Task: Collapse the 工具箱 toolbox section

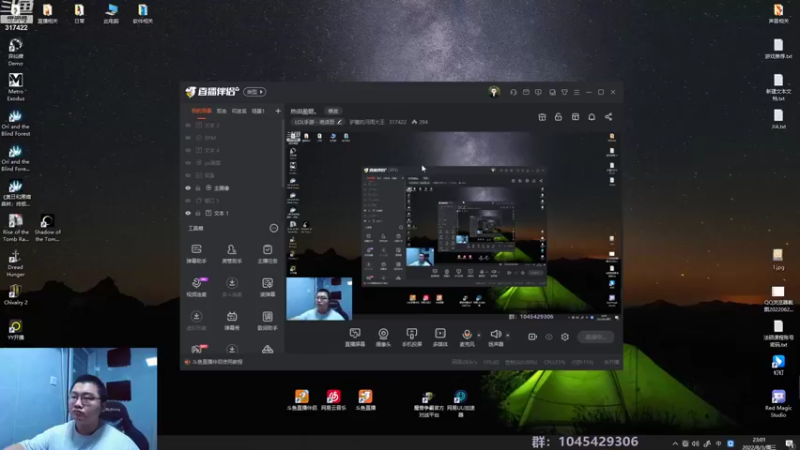Action: click(x=273, y=228)
